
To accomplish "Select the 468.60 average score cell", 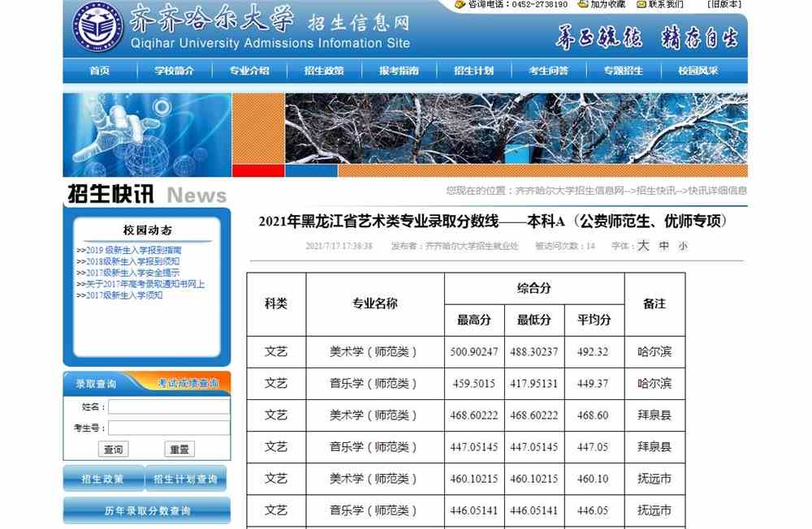I will pyautogui.click(x=593, y=415).
